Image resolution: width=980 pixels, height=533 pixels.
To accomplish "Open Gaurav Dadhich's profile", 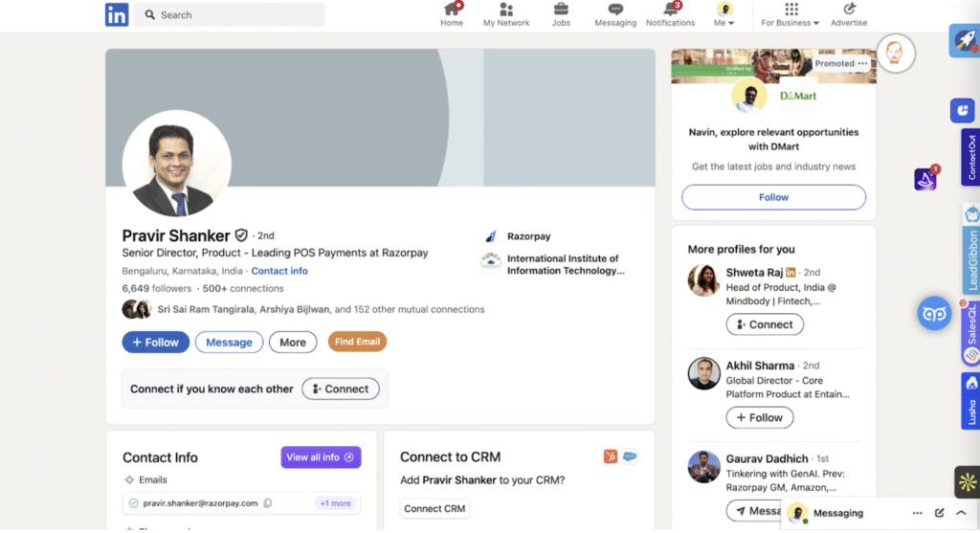I will click(767, 458).
